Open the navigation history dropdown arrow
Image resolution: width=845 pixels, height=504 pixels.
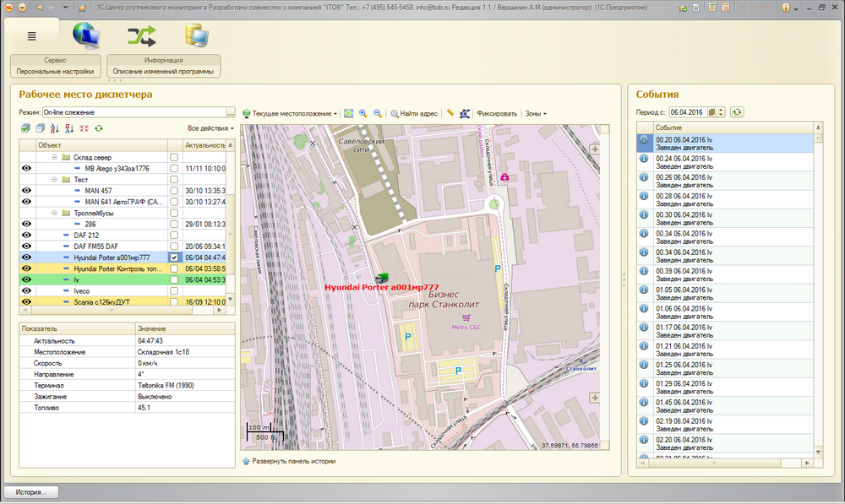pyautogui.click(x=65, y=8)
